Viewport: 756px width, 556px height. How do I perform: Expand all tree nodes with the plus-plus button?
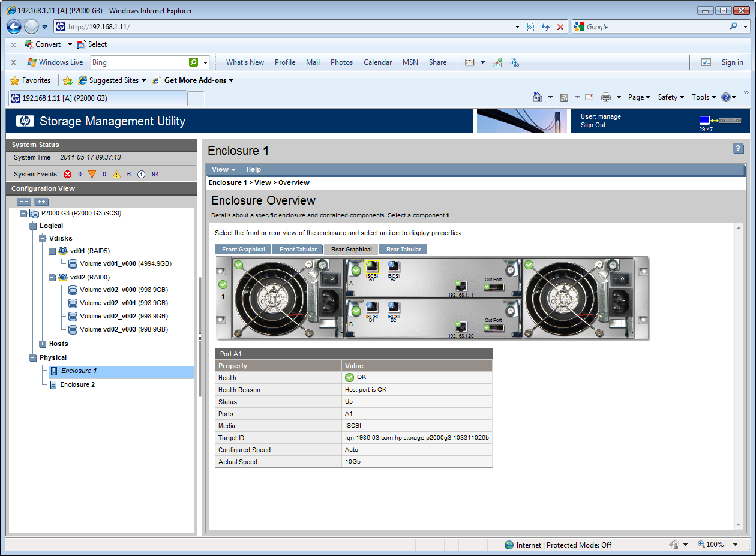click(41, 202)
